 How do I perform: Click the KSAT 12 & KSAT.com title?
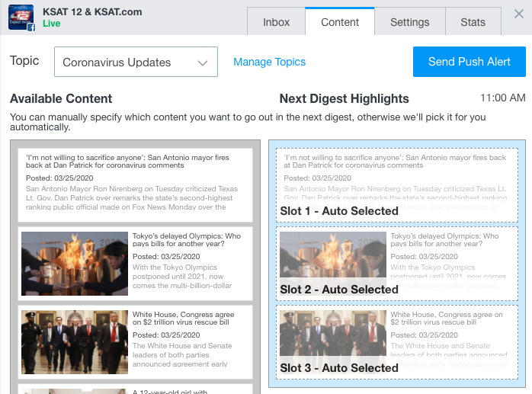[92, 12]
